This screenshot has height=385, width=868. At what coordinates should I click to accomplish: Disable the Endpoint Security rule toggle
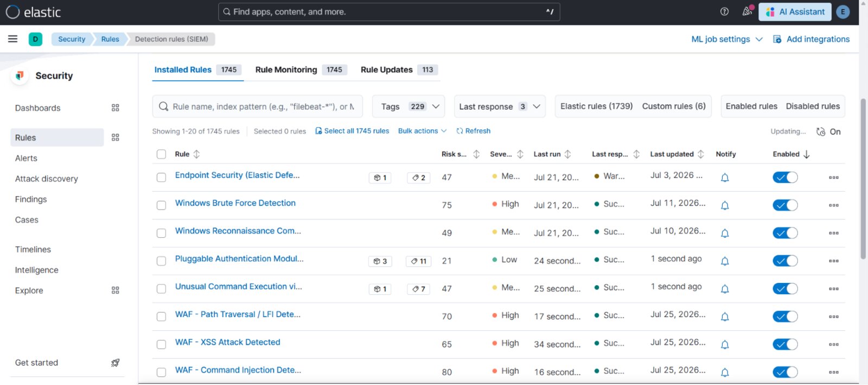[x=785, y=178]
